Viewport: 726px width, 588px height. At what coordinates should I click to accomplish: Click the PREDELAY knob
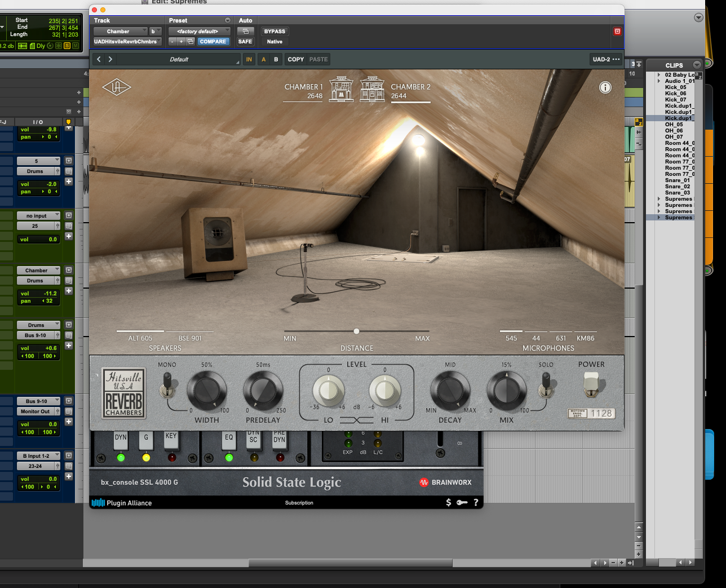pos(263,390)
